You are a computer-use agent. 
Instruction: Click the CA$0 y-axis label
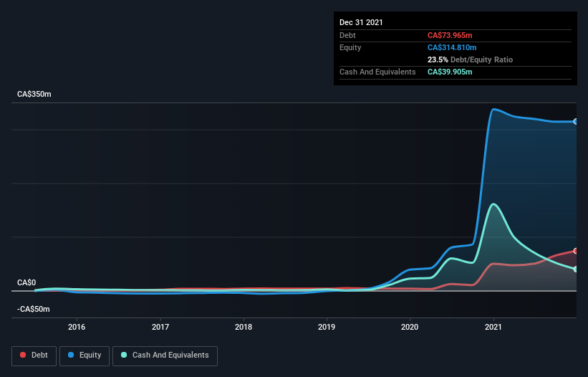point(26,282)
